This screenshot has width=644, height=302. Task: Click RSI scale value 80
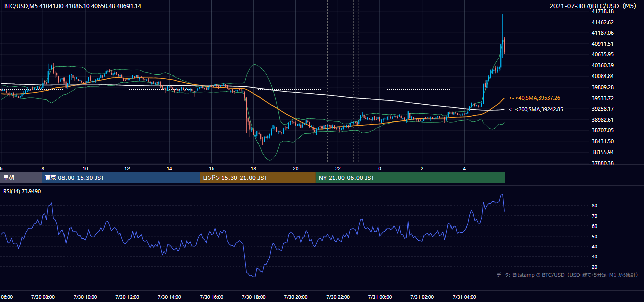click(595, 206)
